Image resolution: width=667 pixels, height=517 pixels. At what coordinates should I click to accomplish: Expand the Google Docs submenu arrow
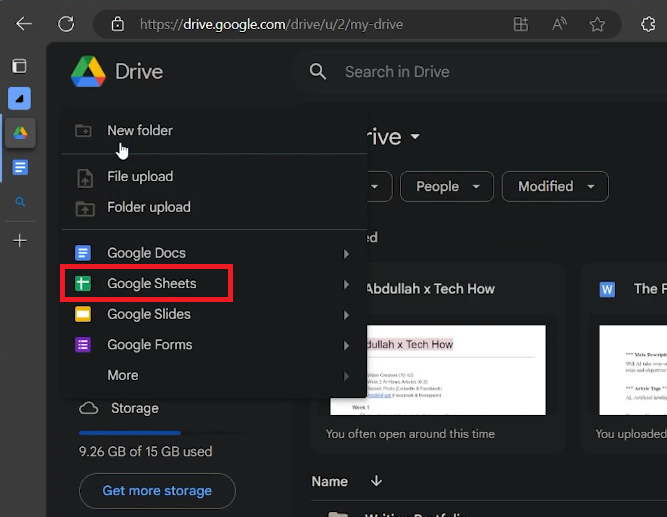point(346,254)
